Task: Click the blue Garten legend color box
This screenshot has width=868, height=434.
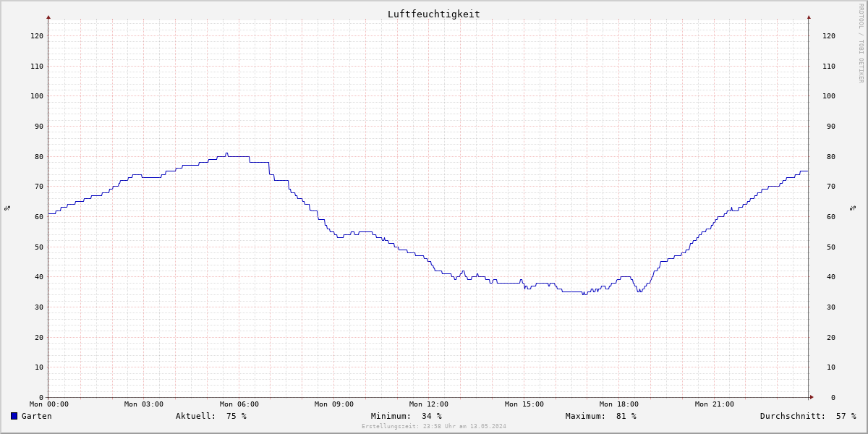Action: point(14,416)
